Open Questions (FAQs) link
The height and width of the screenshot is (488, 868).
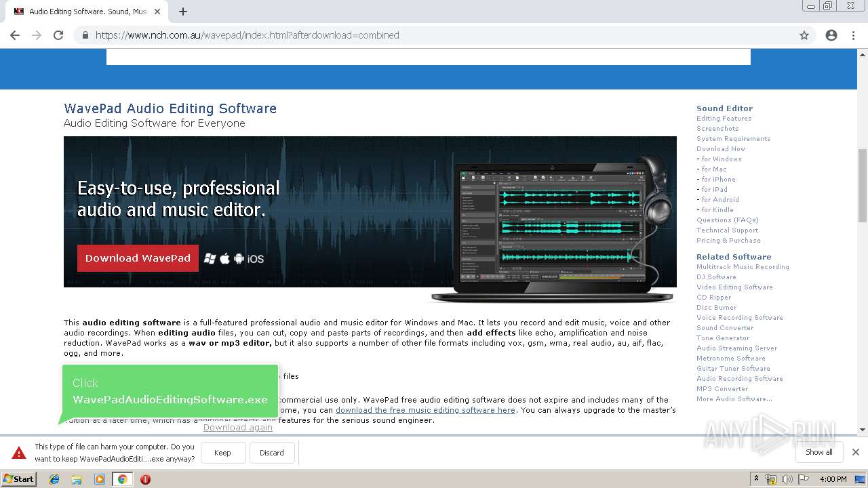tap(727, 220)
